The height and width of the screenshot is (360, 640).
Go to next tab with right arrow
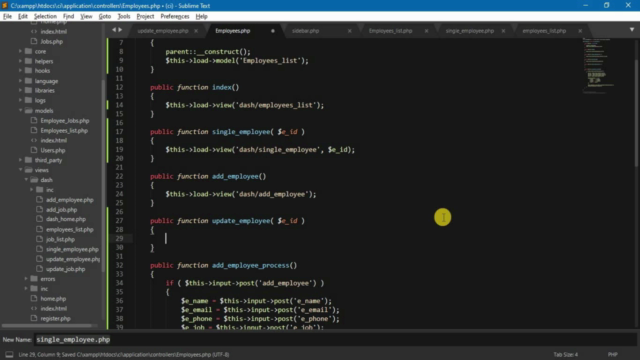click(x=120, y=30)
